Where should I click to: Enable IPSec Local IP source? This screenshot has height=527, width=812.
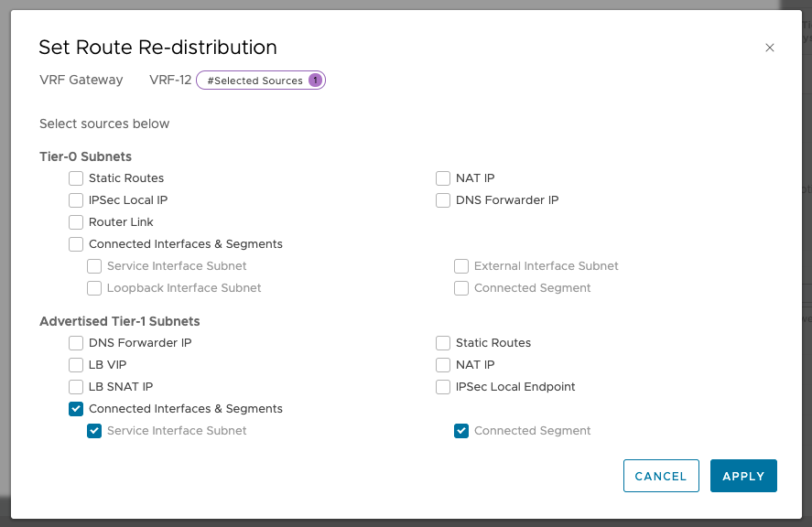click(x=76, y=200)
